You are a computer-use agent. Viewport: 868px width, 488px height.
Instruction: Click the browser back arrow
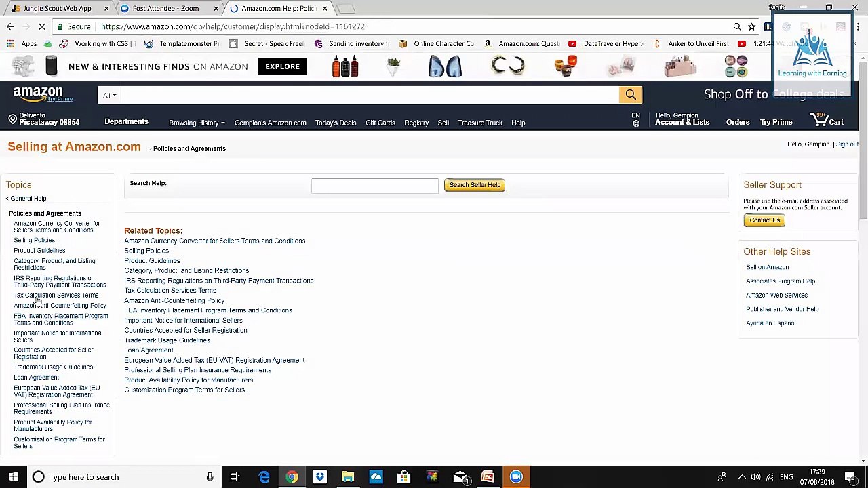pyautogui.click(x=10, y=26)
